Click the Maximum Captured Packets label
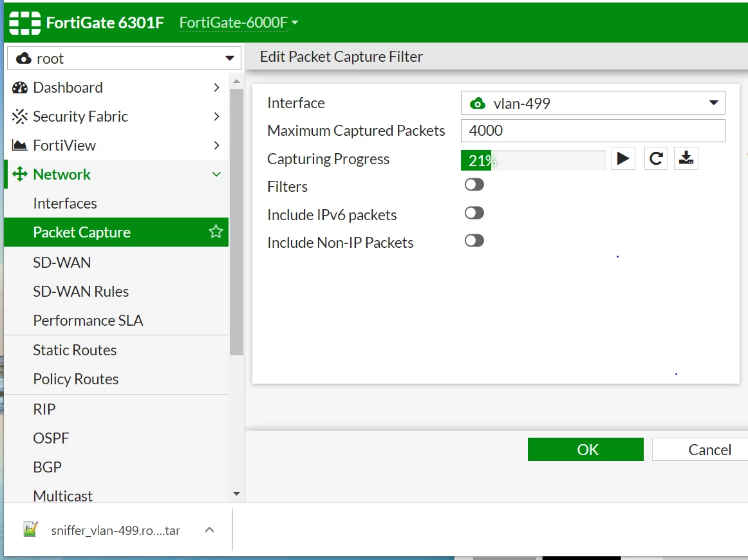This screenshot has height=560, width=748. (x=356, y=131)
